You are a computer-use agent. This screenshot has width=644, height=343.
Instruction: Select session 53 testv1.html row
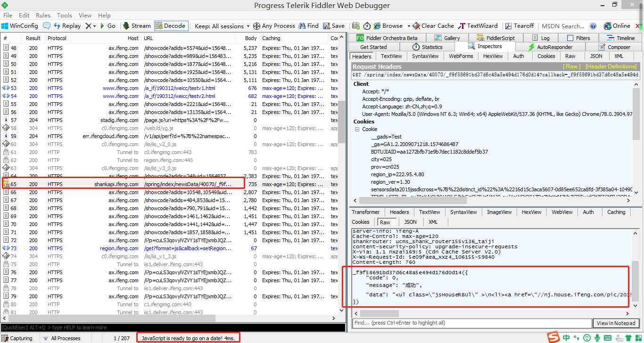(170, 88)
